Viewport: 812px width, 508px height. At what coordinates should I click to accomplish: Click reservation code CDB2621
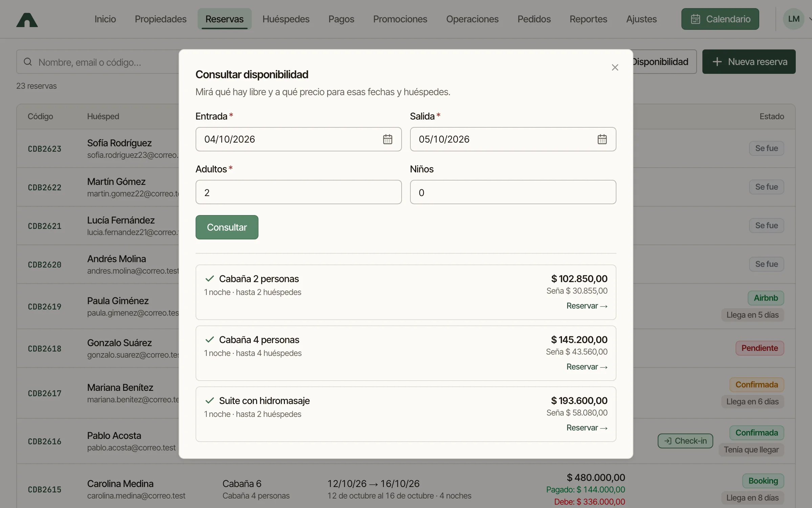click(45, 226)
